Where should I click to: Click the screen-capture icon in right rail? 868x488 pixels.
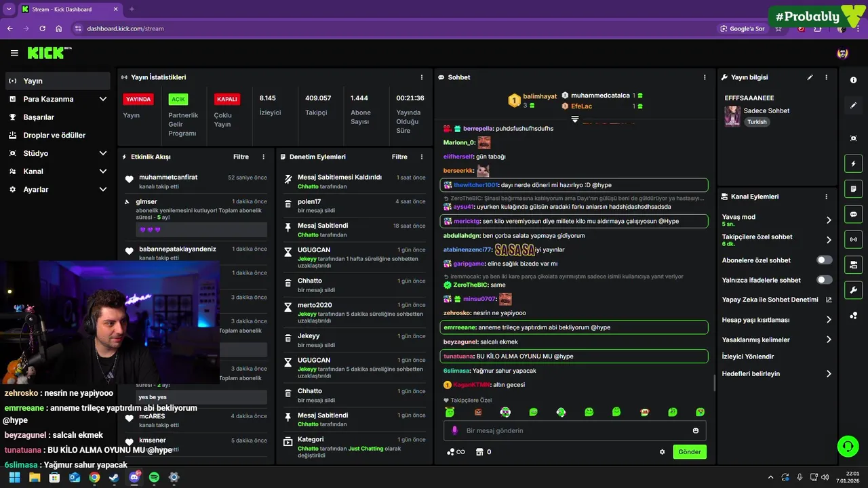(x=853, y=138)
